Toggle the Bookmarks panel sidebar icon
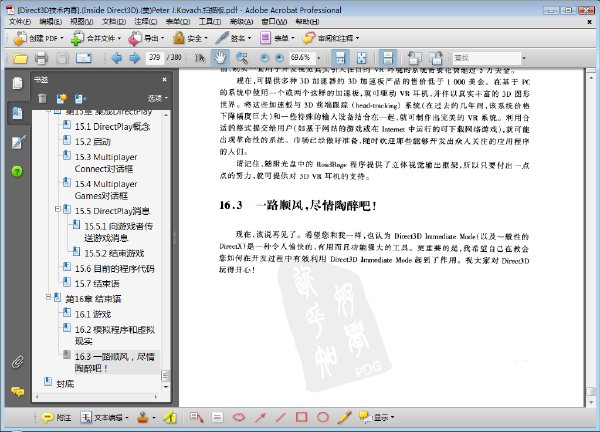This screenshot has height=432, width=600. point(17,113)
